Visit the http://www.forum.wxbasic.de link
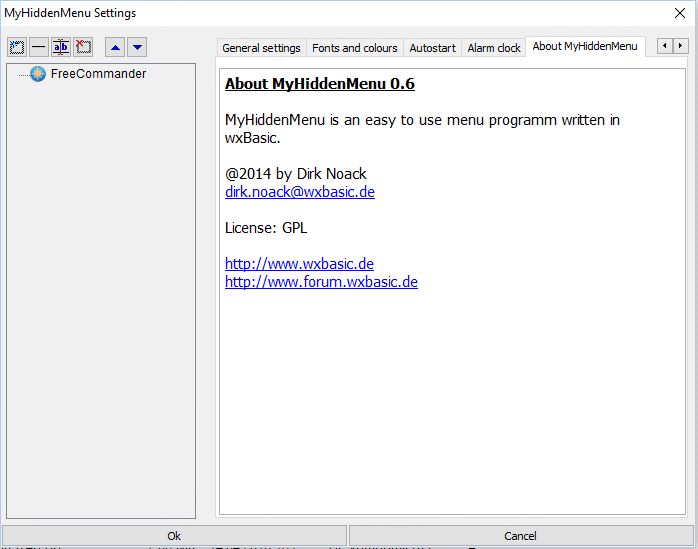 click(x=321, y=282)
